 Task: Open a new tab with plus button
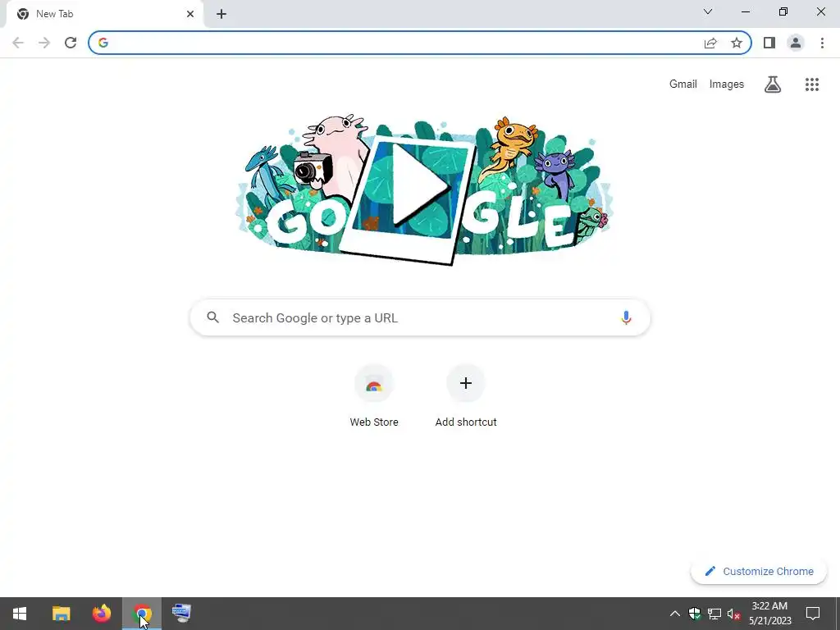pyautogui.click(x=221, y=14)
